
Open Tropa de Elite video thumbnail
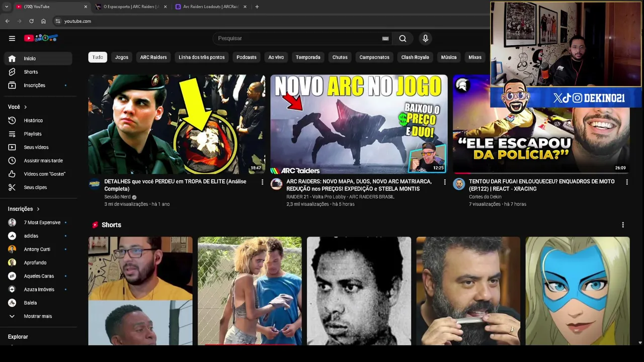click(x=177, y=124)
